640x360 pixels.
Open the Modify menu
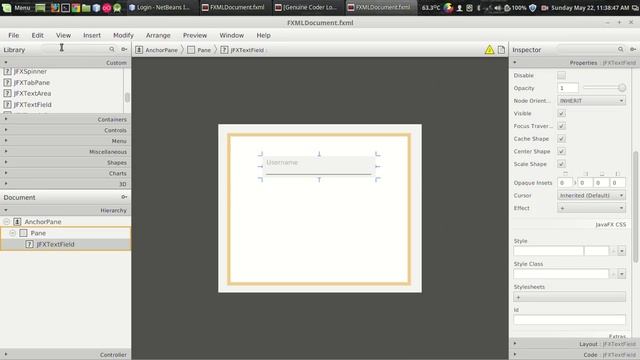tap(123, 36)
